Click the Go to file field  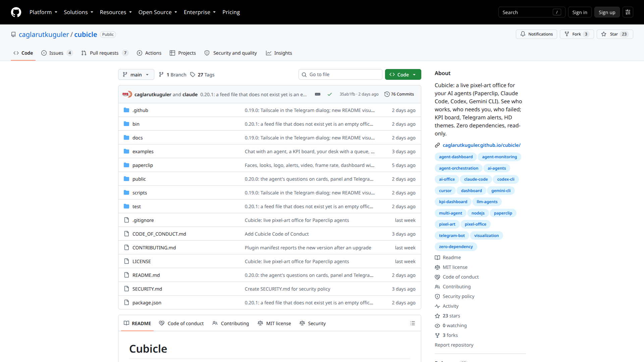(340, 74)
